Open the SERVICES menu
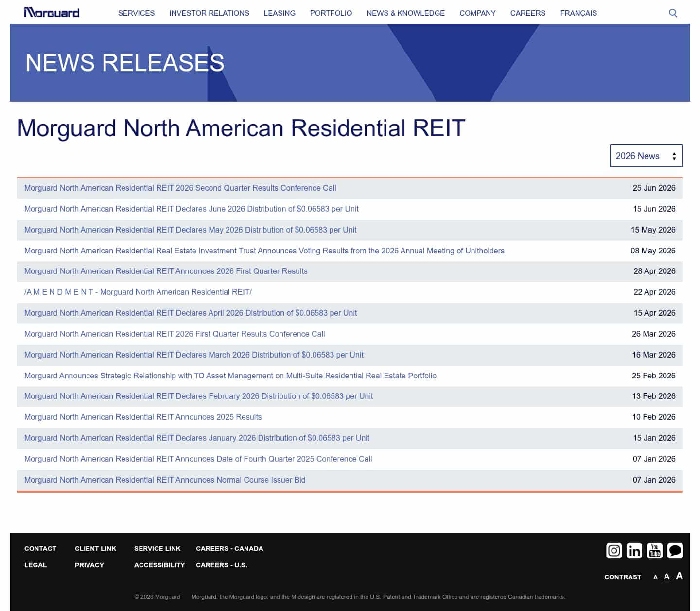 136,13
